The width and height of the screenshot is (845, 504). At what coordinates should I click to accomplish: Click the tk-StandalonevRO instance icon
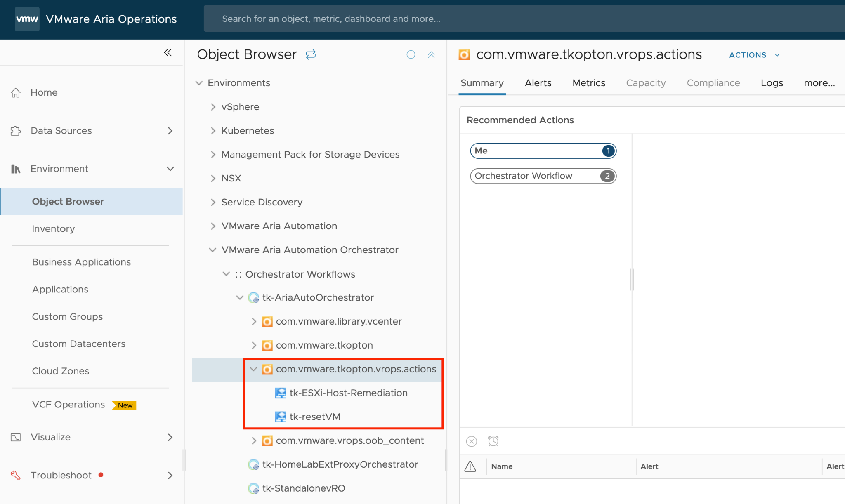point(253,489)
